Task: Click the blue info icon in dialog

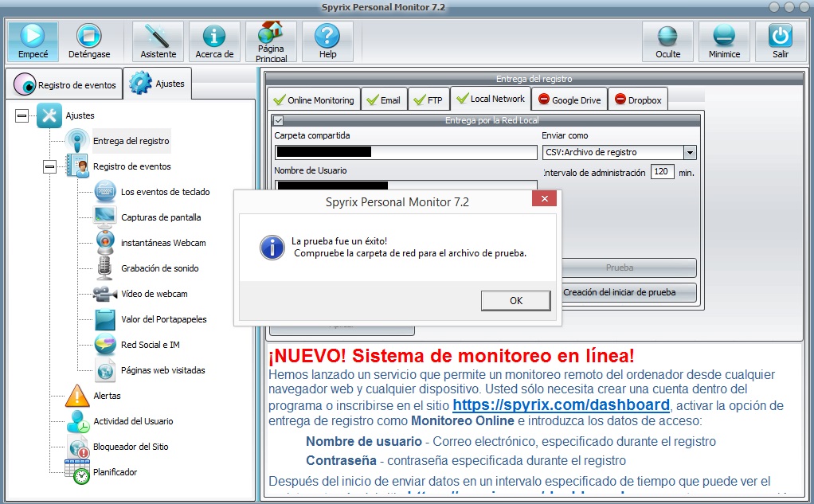Action: pos(272,248)
